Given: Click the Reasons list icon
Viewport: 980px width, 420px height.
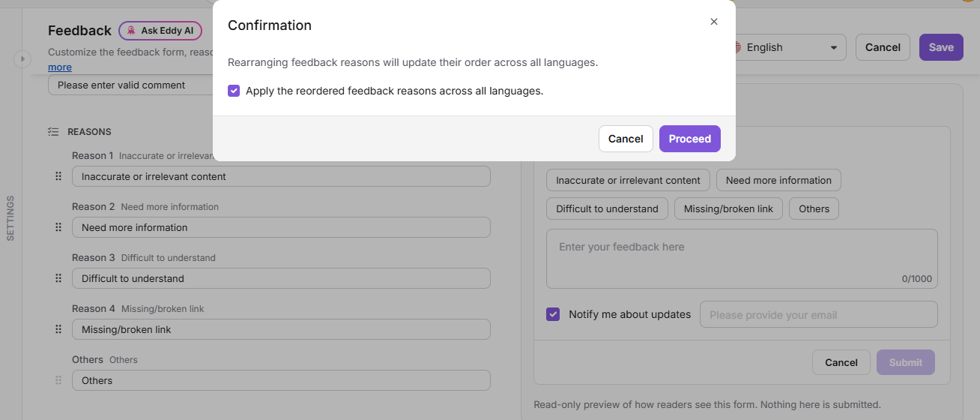Looking at the screenshot, I should pos(53,131).
